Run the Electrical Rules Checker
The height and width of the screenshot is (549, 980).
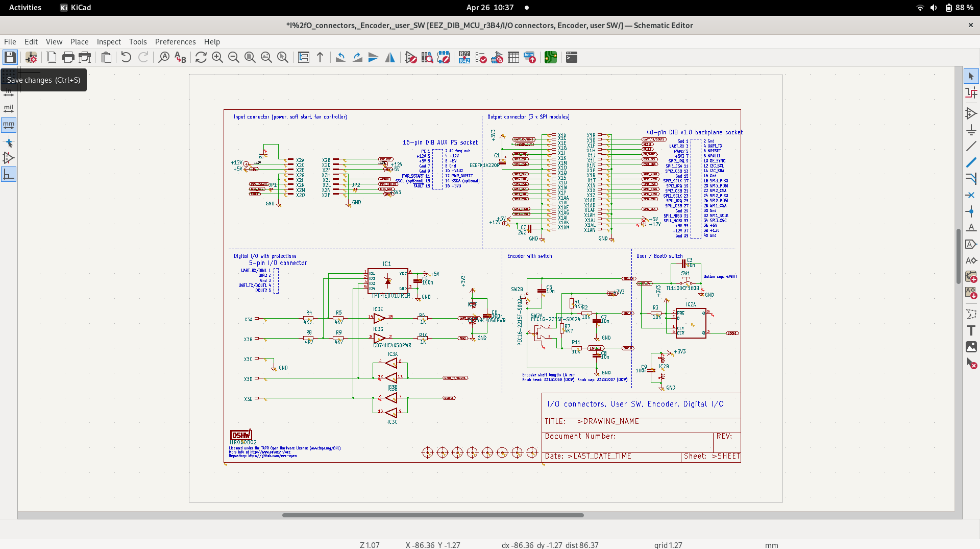(x=481, y=57)
